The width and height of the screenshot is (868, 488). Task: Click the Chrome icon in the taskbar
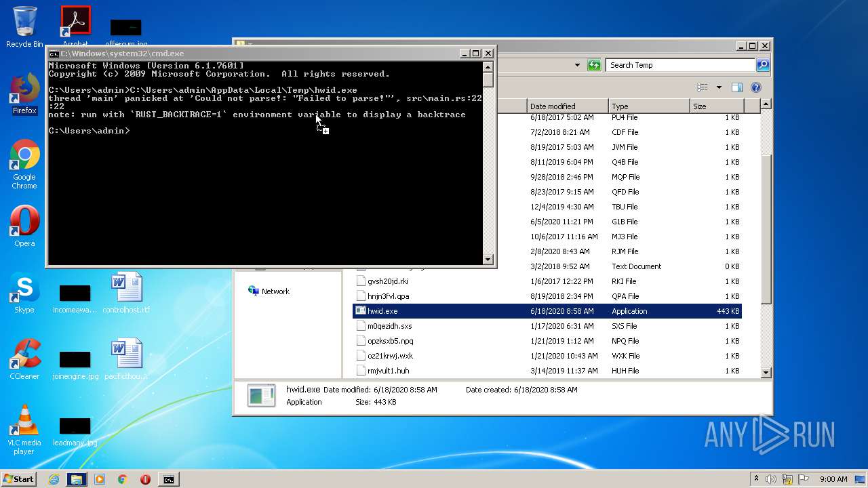pos(123,479)
